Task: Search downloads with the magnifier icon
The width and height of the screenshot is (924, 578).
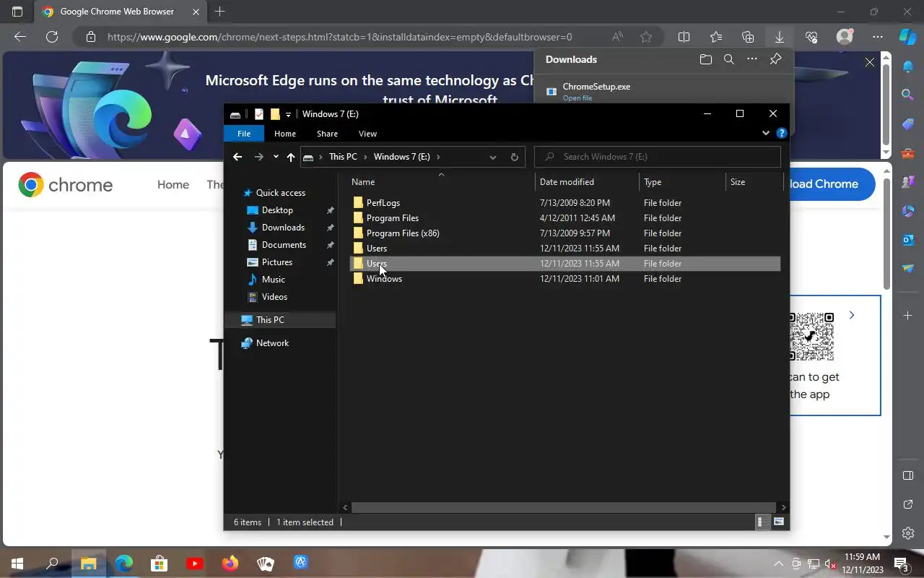Action: (x=729, y=59)
